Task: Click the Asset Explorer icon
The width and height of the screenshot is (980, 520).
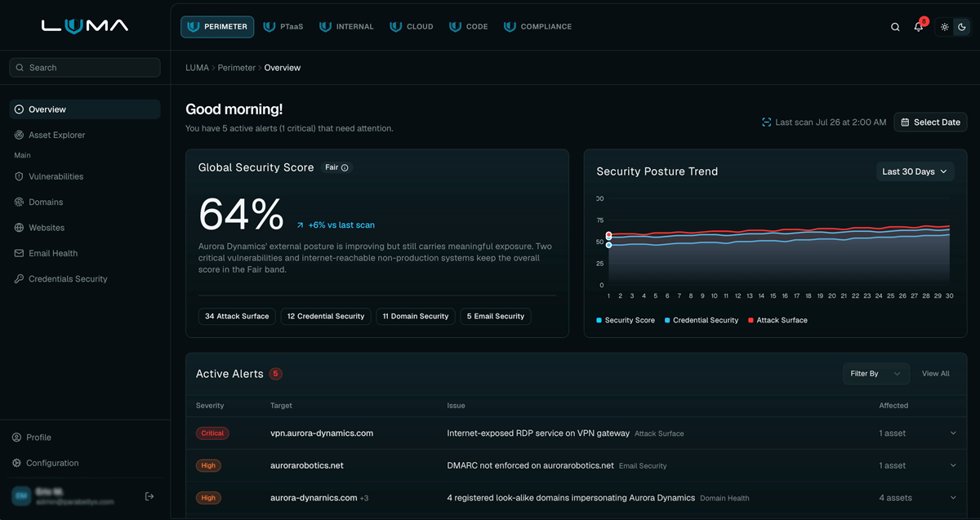Action: (20, 135)
